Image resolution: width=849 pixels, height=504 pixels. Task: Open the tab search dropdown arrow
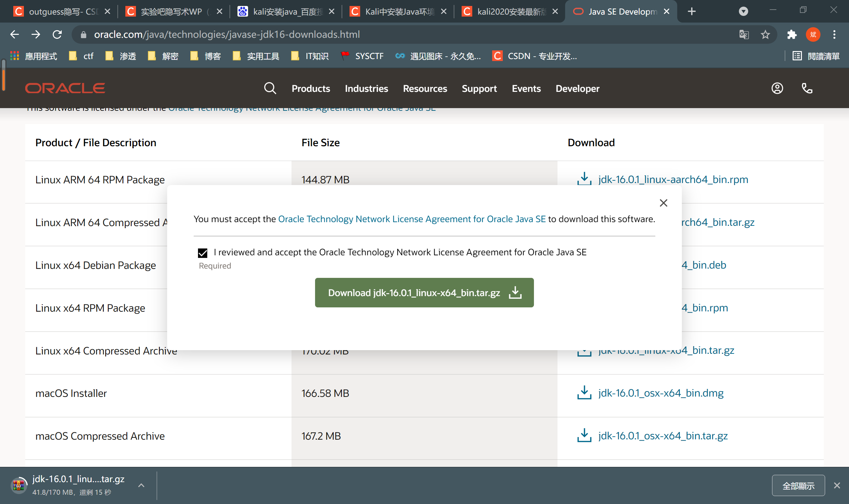[744, 12]
